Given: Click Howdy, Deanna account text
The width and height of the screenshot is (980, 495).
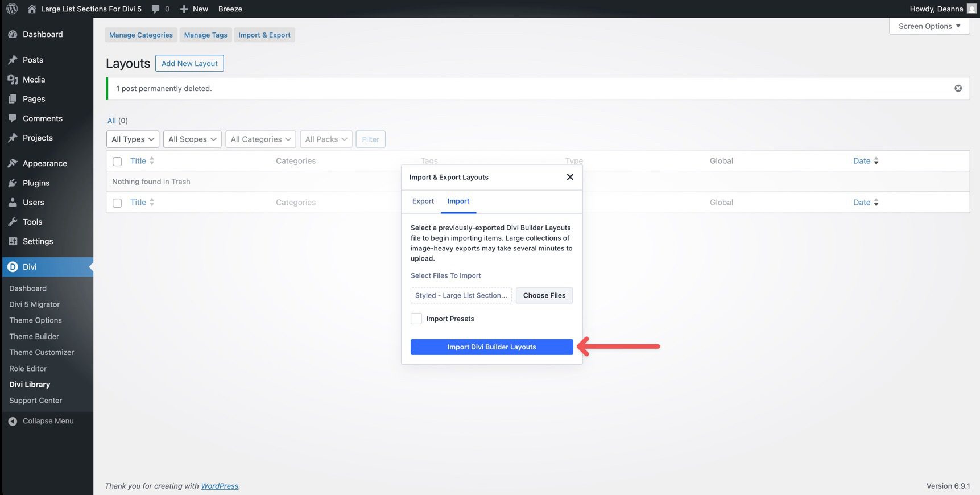Looking at the screenshot, I should click(x=936, y=9).
